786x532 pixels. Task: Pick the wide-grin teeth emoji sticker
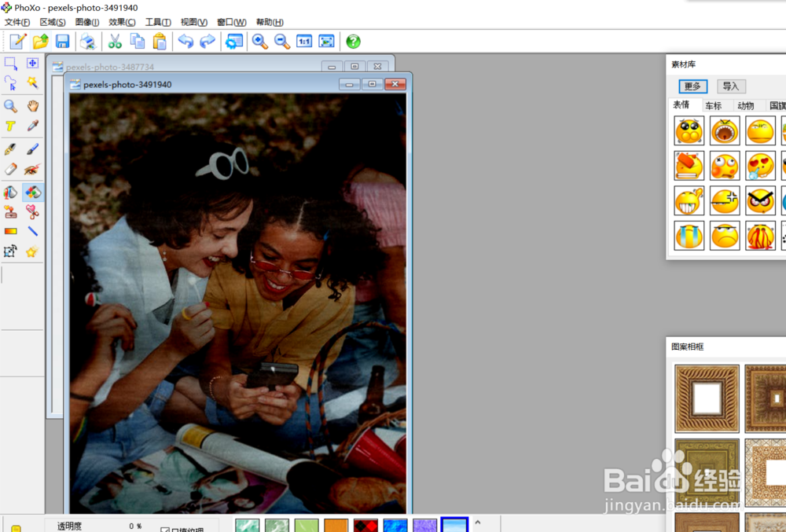689,200
